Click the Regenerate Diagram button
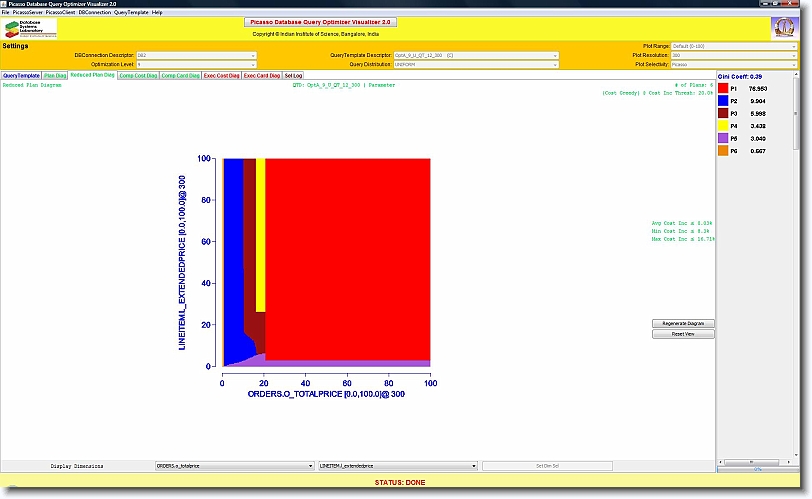812x499 pixels. point(683,324)
